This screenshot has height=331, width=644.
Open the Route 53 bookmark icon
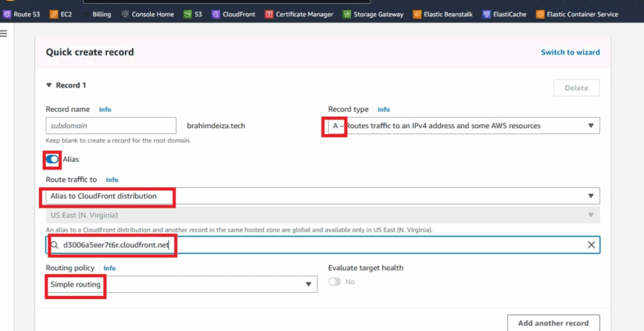tap(6, 14)
